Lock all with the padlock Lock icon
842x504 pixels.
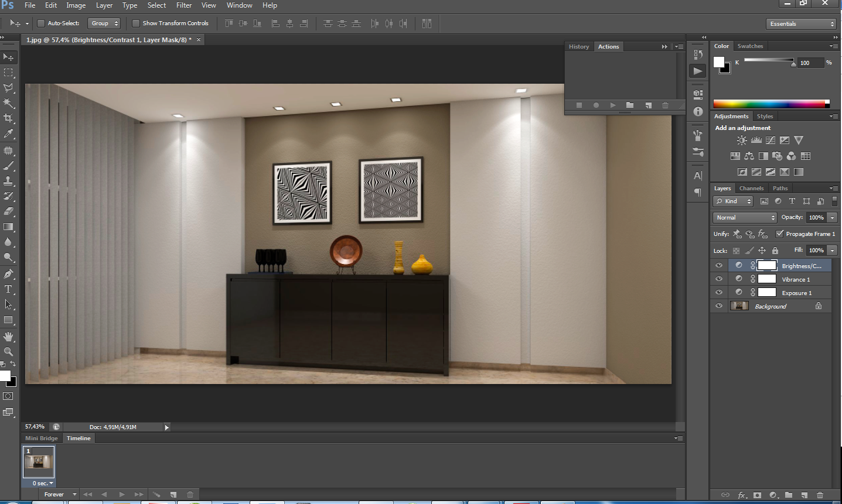pos(775,251)
